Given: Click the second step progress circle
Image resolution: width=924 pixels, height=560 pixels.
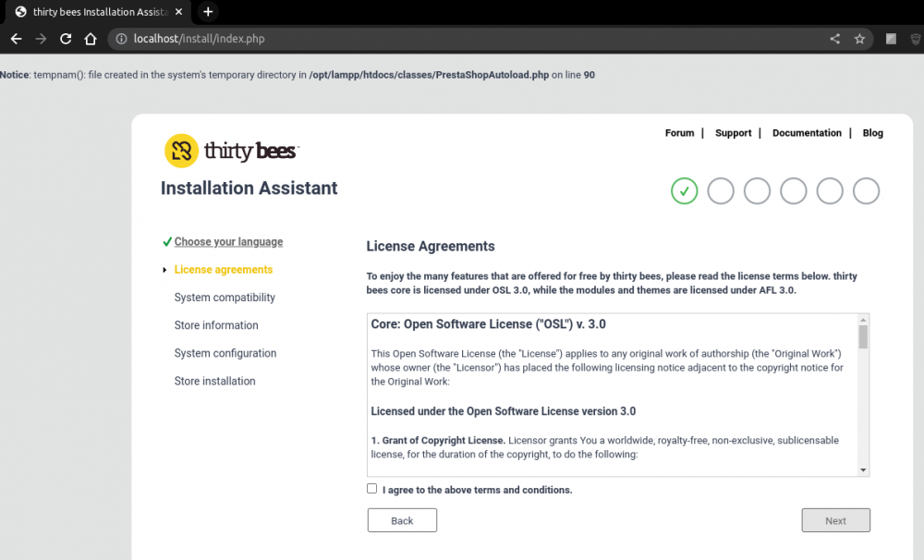Looking at the screenshot, I should (x=721, y=191).
